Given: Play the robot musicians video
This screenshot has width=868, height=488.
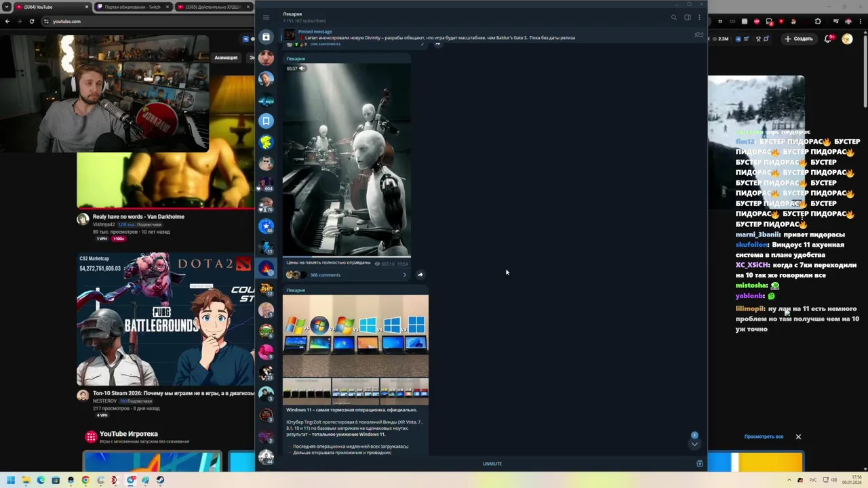Looking at the screenshot, I should [347, 160].
